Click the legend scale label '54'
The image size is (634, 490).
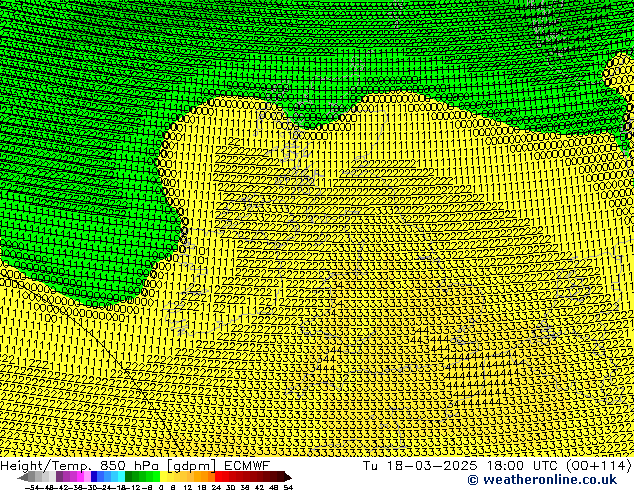pos(288,487)
